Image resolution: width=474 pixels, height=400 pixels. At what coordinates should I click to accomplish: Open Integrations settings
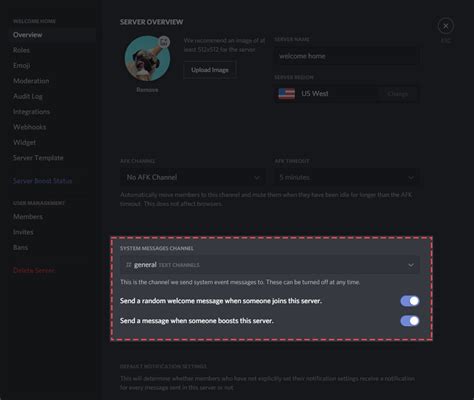[31, 112]
